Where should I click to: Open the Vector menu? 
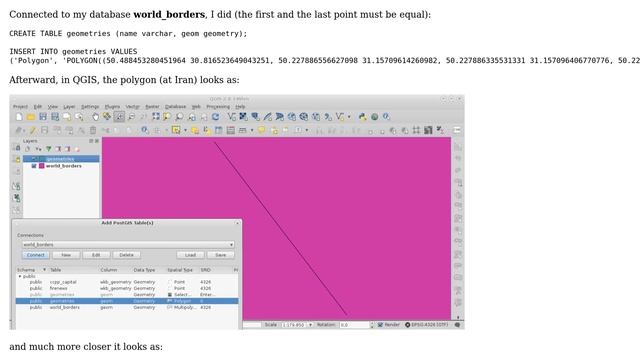point(132,107)
